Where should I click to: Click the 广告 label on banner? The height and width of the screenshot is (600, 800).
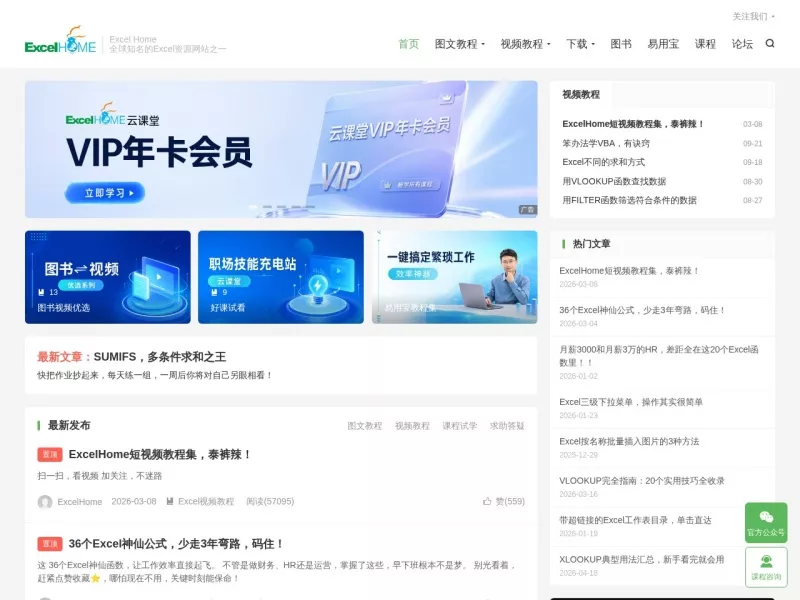[x=528, y=210]
